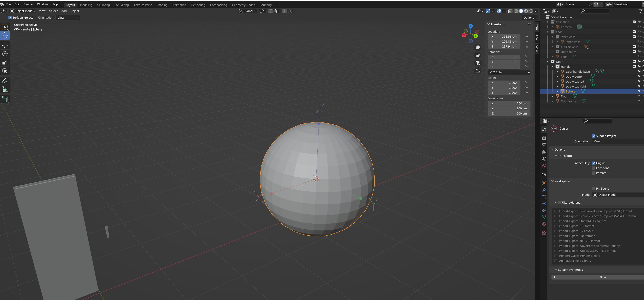Select the Add Cube tool
This screenshot has height=300, width=644.
5,99
